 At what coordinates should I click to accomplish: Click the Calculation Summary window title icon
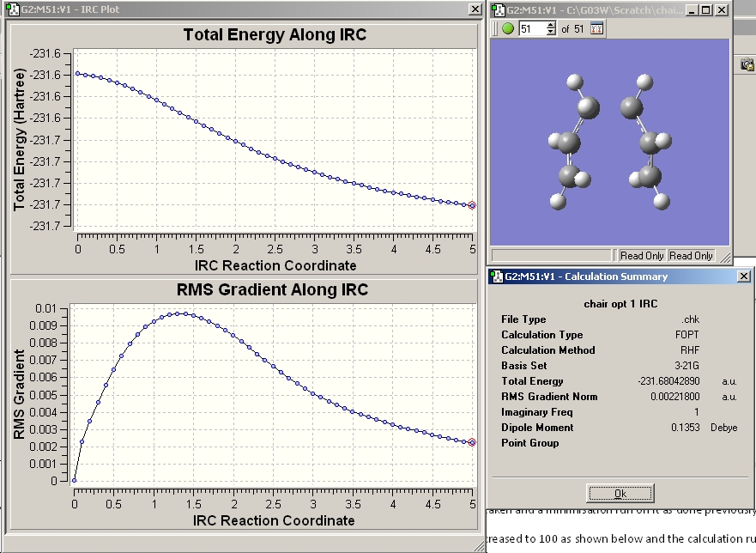pos(497,276)
